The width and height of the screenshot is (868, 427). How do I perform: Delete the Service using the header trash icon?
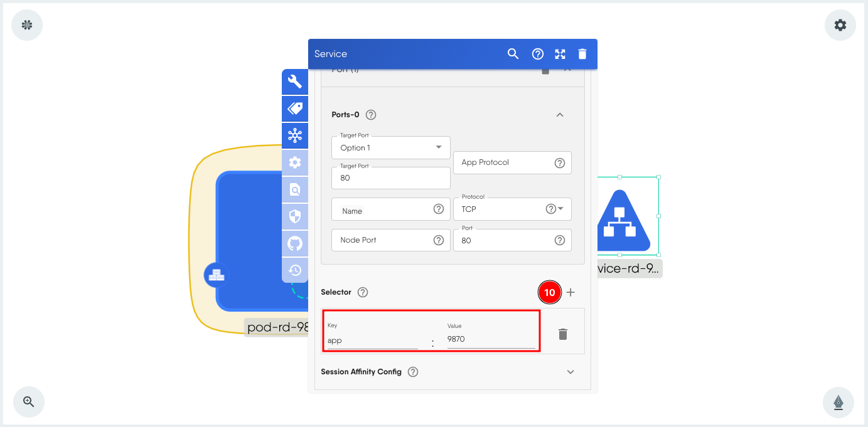click(582, 54)
